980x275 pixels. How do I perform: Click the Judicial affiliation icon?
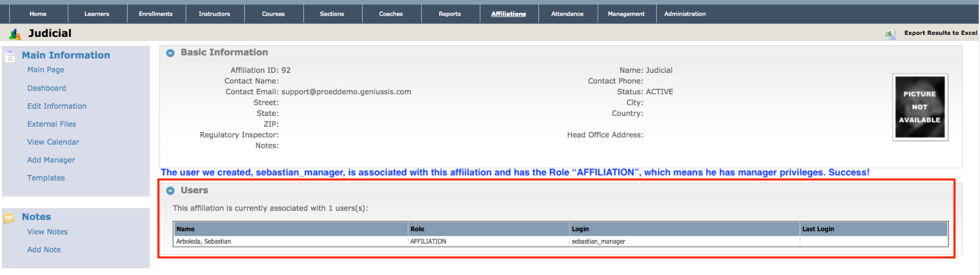click(15, 34)
